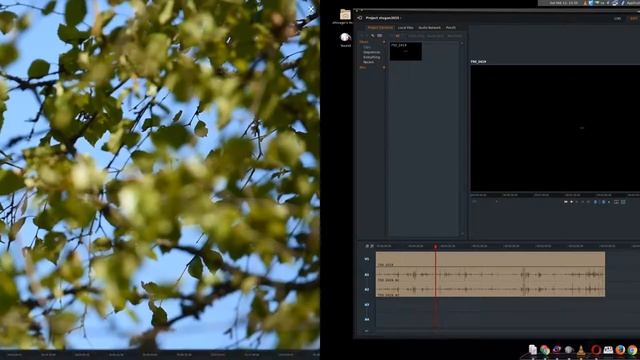Select Everything in the Filters list

(x=371, y=57)
